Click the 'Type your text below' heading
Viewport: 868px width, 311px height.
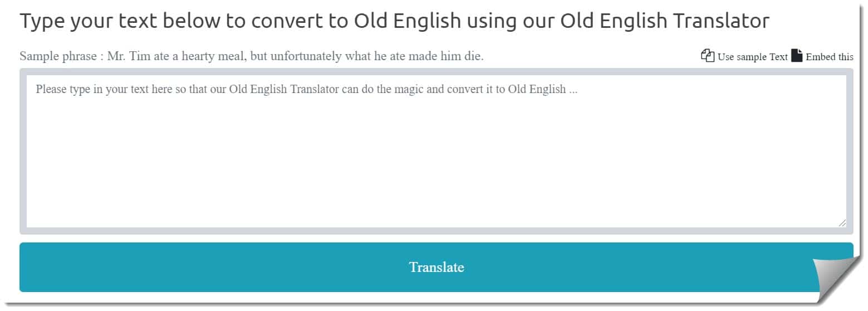tap(395, 22)
